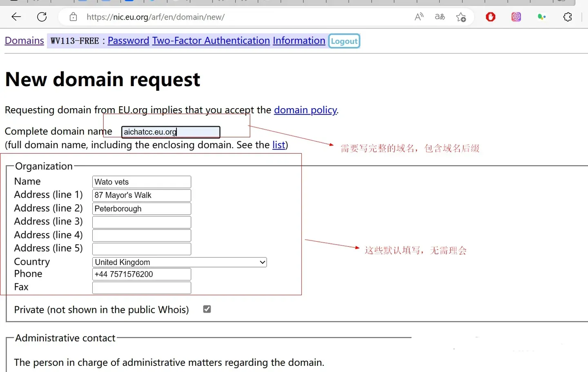Click the translate page icon

coord(440,17)
